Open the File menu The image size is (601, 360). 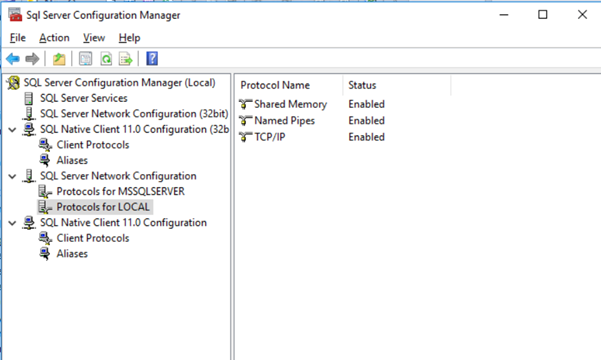[x=18, y=38]
